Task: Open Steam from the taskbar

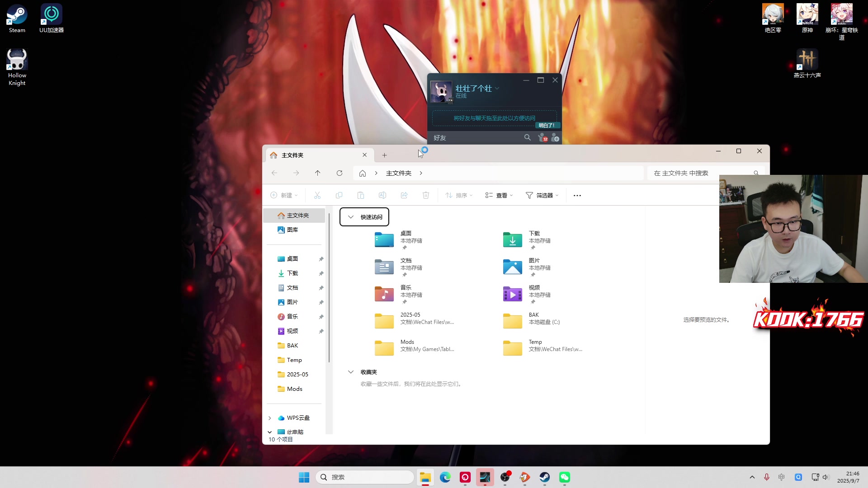Action: click(545, 477)
